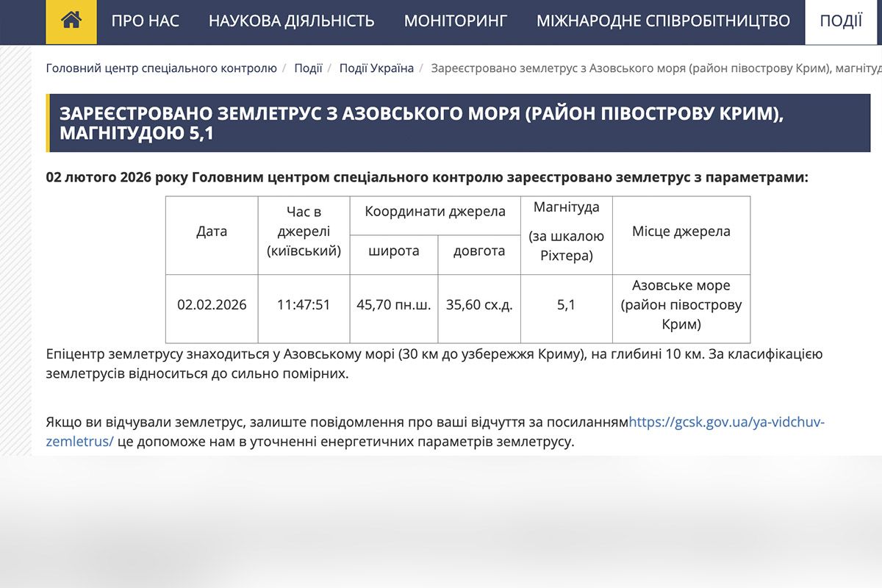Click the Азовське море source location cell
Viewport: 882px width, 588px height.
pyautogui.click(x=681, y=304)
